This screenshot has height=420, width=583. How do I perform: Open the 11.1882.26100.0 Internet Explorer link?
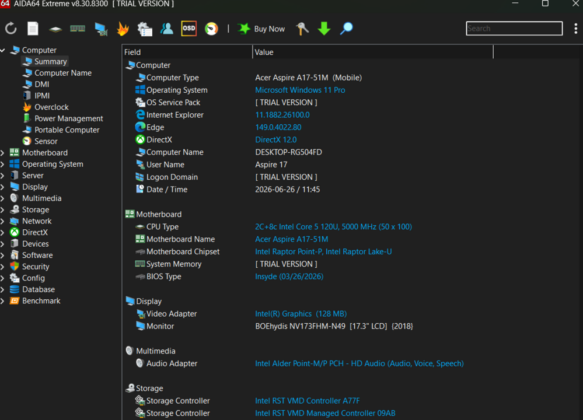tap(282, 115)
